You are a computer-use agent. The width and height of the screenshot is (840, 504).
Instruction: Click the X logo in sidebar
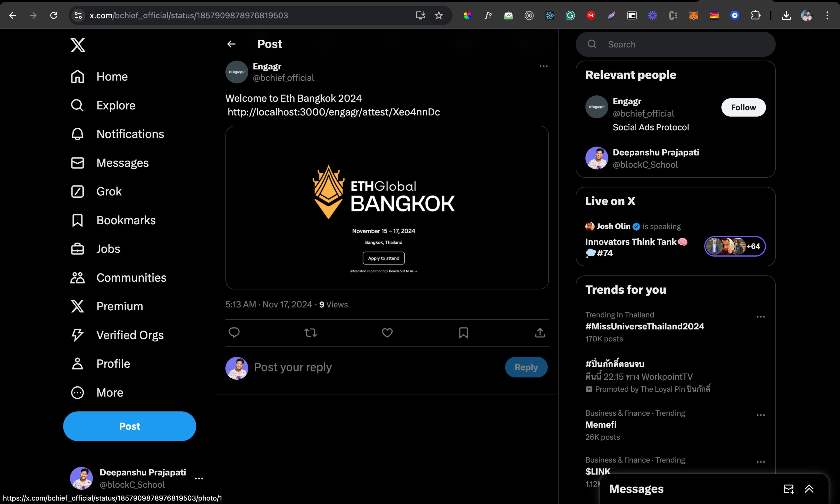coord(78,45)
